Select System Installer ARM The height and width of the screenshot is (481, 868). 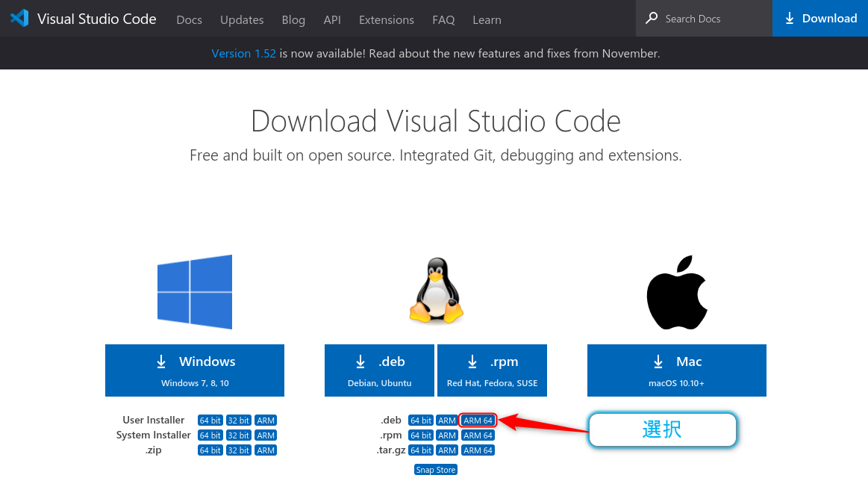pyautogui.click(x=266, y=435)
